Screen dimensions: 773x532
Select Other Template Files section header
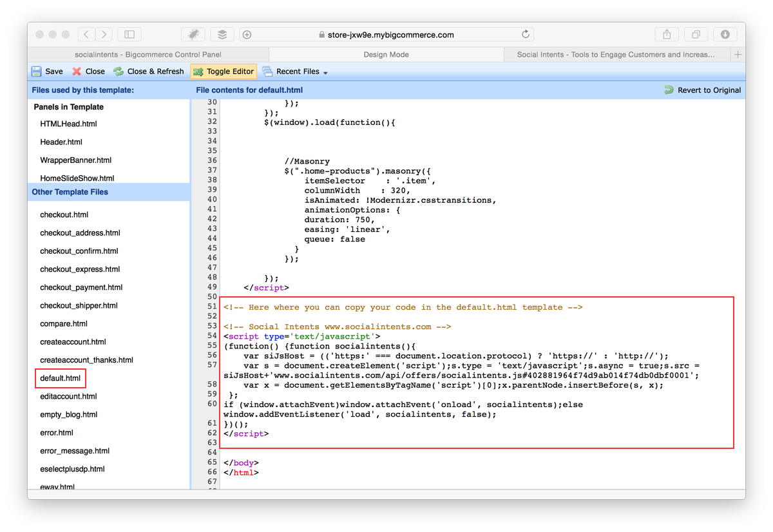click(108, 192)
